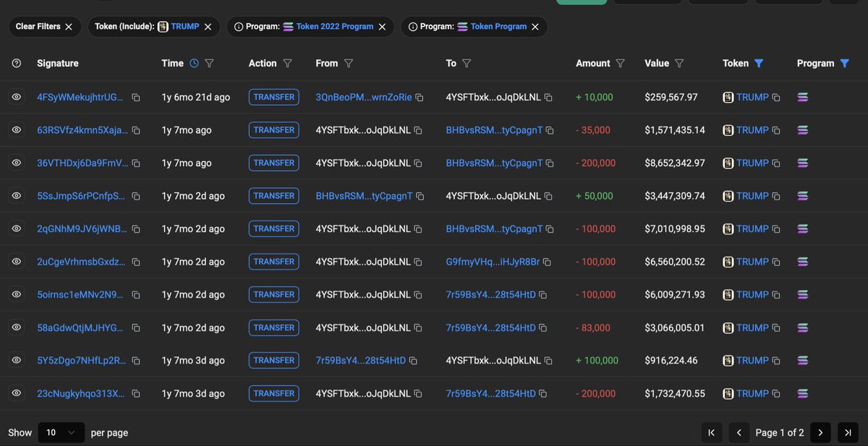Copy signature 23cNugkyhqo313X

tap(136, 393)
